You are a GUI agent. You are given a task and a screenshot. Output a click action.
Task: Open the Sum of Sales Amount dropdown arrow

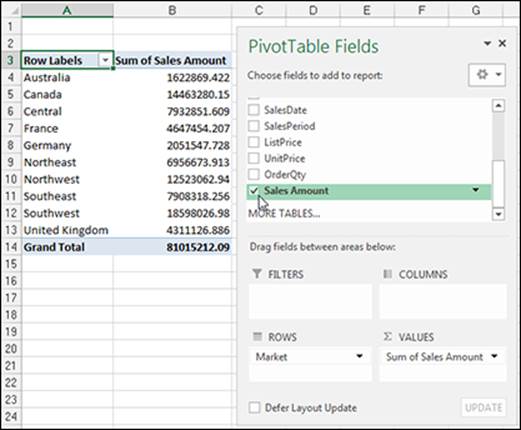point(495,356)
